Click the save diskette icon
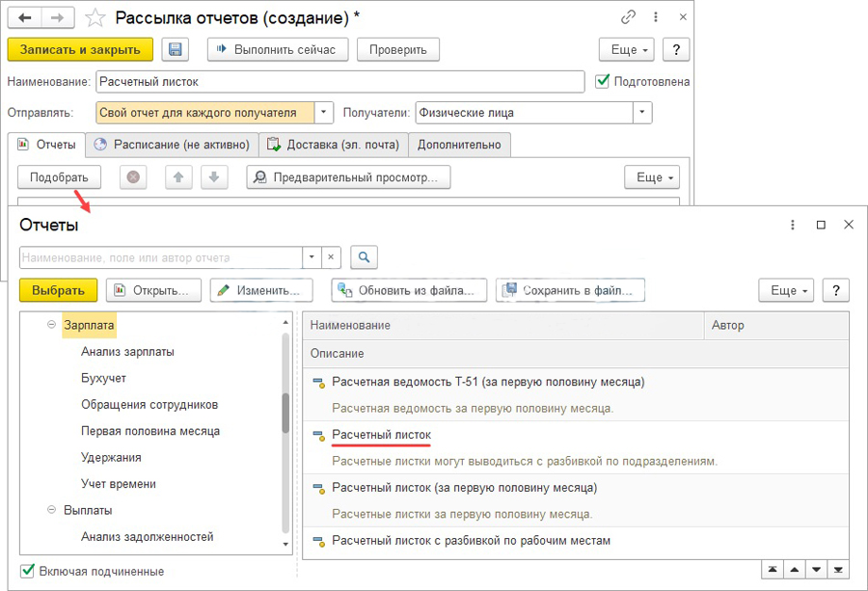This screenshot has height=591, width=868. [175, 50]
